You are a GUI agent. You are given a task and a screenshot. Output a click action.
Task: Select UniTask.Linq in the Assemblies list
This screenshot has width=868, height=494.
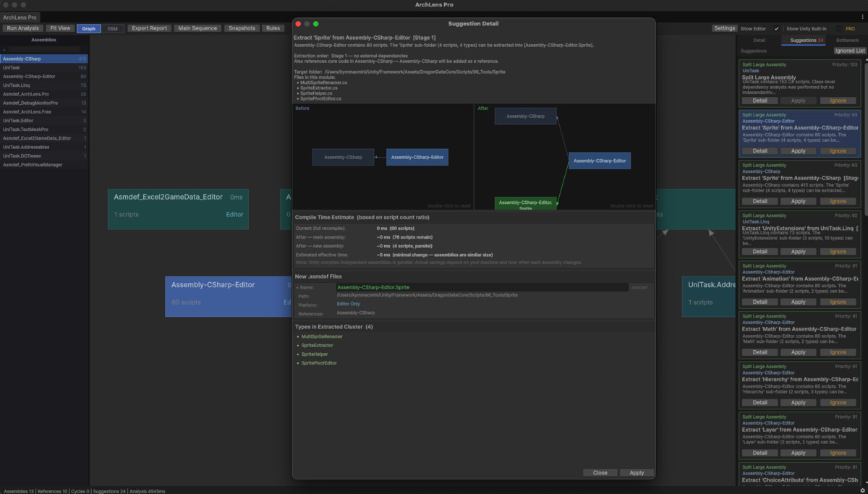[44, 85]
